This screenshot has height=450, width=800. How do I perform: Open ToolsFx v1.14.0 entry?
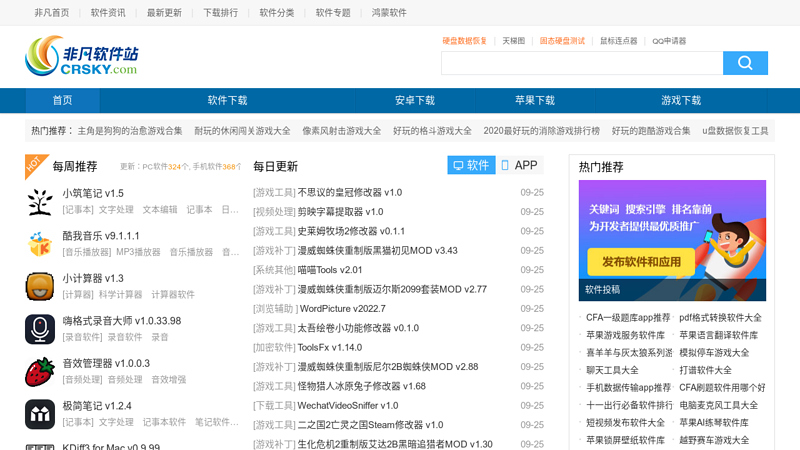330,347
